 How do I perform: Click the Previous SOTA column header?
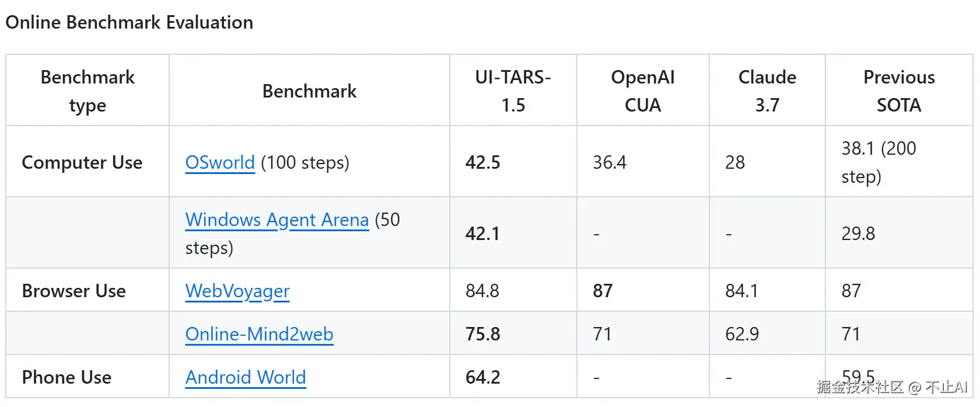pos(899,91)
